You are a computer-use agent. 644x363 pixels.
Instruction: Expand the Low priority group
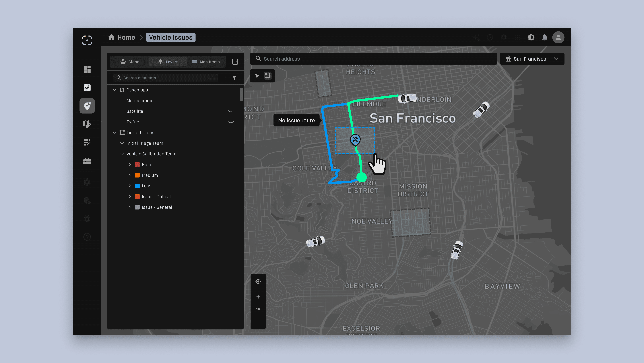point(130,186)
